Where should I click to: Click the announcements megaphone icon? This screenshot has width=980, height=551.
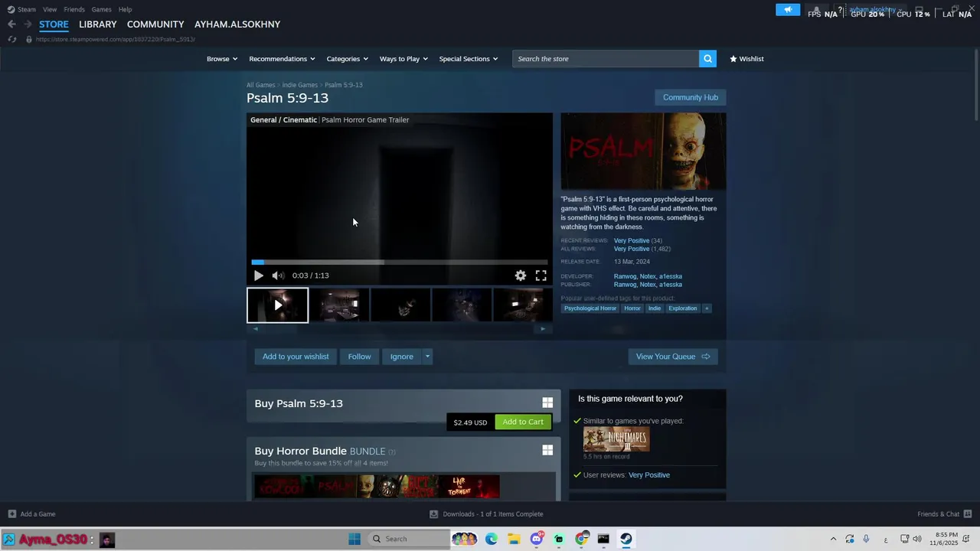[x=788, y=10]
